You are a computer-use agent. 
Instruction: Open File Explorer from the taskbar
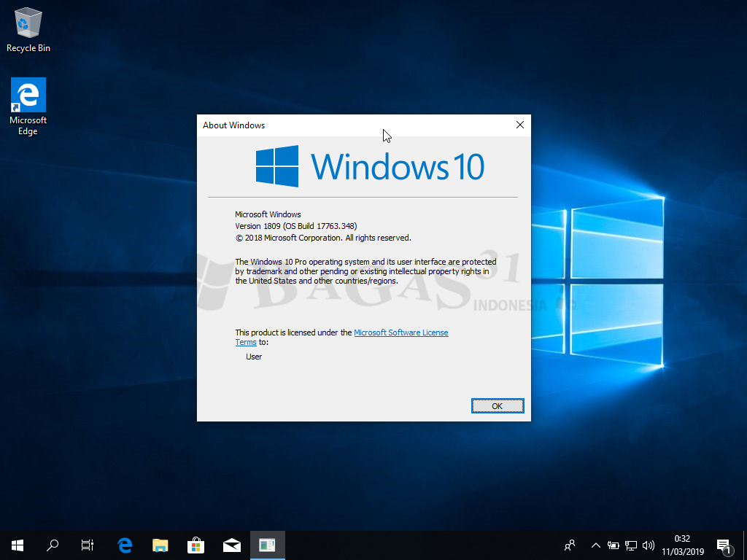[x=160, y=545]
